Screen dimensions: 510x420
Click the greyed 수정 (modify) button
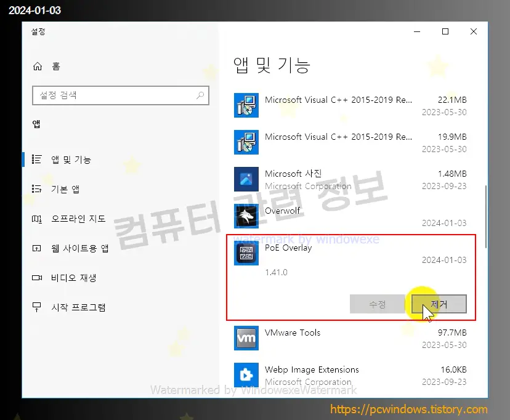378,304
